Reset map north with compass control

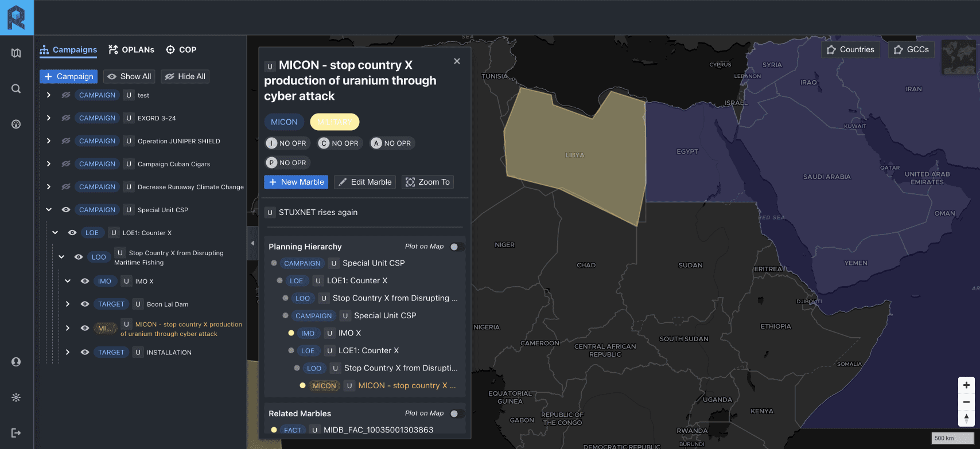[966, 418]
